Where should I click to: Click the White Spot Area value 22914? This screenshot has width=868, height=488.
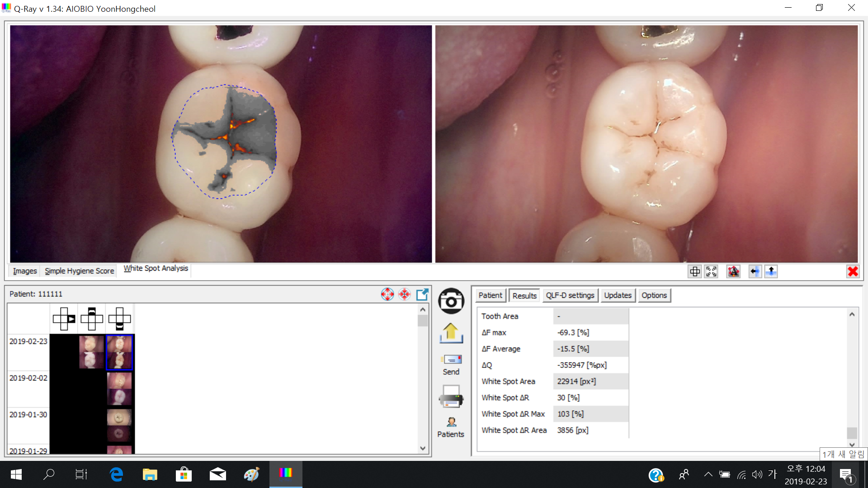576,381
